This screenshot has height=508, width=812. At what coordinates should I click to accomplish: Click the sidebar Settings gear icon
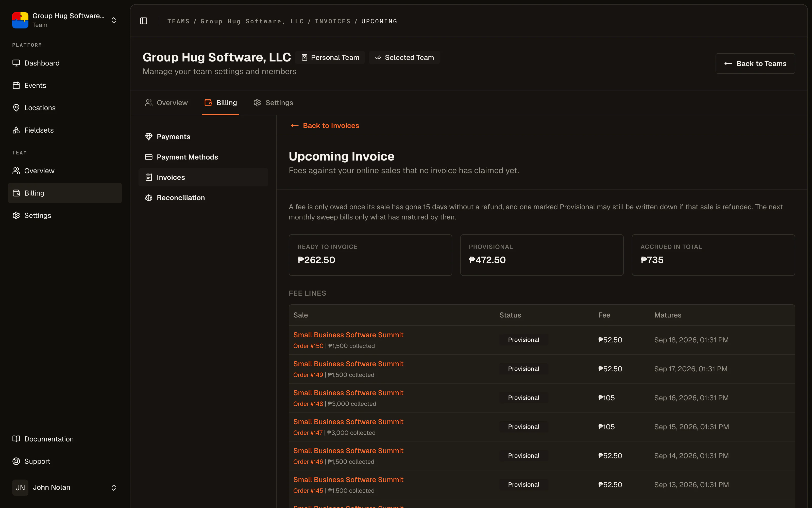pyautogui.click(x=16, y=215)
